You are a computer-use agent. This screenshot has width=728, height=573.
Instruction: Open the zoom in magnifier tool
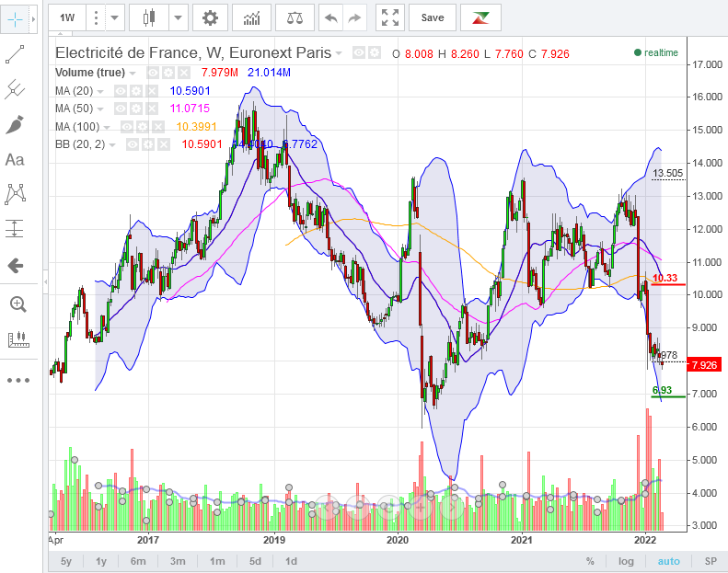[x=15, y=304]
